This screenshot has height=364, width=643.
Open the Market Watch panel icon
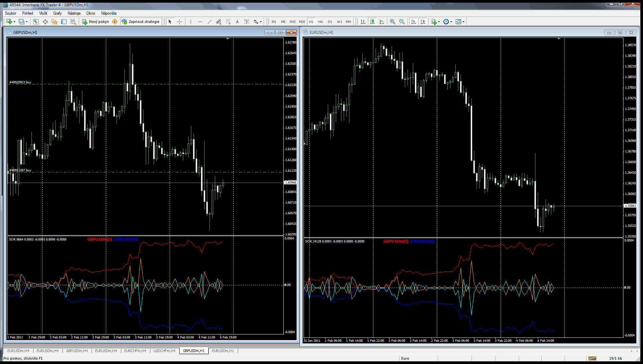(36, 22)
